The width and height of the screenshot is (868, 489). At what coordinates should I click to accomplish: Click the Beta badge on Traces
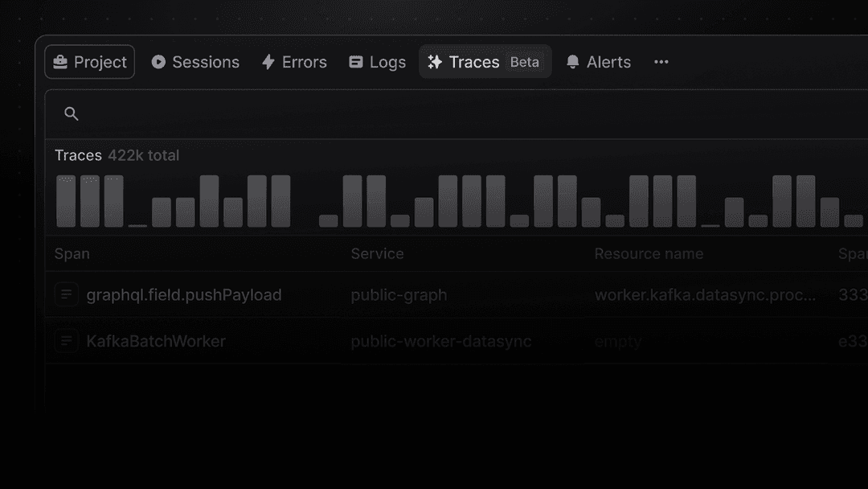point(525,62)
